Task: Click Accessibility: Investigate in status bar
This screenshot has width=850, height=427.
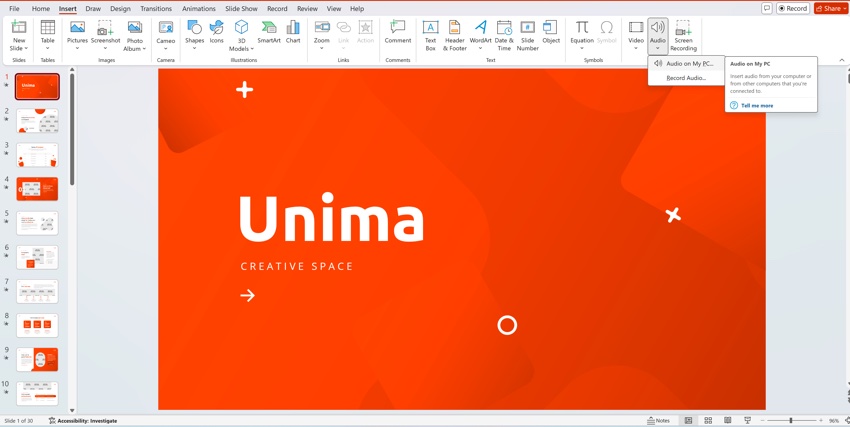Action: click(83, 420)
